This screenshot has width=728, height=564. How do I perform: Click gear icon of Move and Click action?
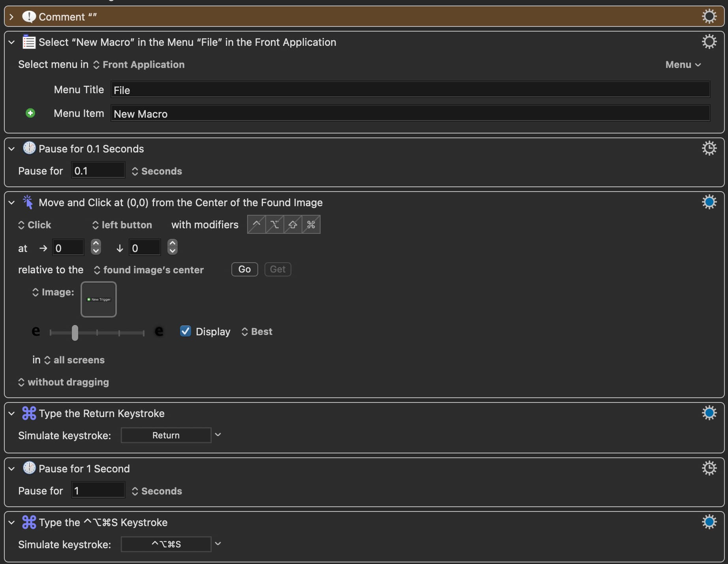(x=709, y=202)
